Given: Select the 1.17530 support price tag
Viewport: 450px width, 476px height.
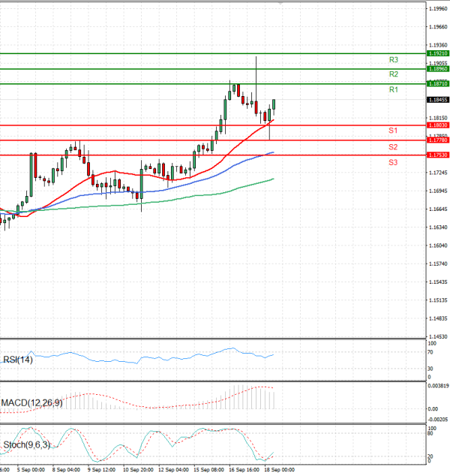Looking at the screenshot, I should pos(437,155).
